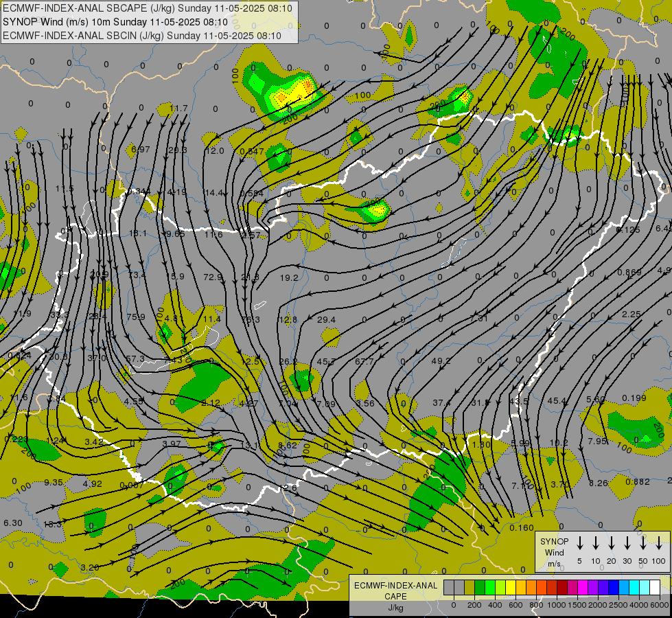Click the 0.547 value on the map
672x618 pixels.
[x=252, y=151]
